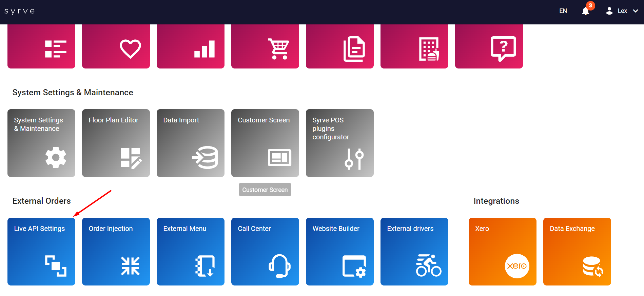Change language via the EN selector
The height and width of the screenshot is (296, 644).
[x=563, y=11]
